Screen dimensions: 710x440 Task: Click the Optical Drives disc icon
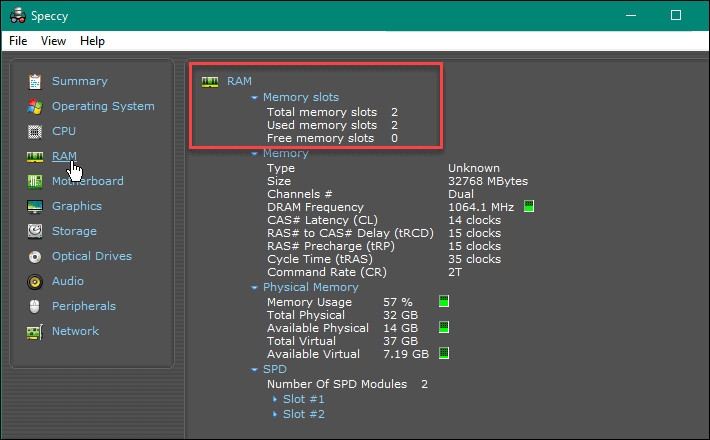tap(35, 257)
